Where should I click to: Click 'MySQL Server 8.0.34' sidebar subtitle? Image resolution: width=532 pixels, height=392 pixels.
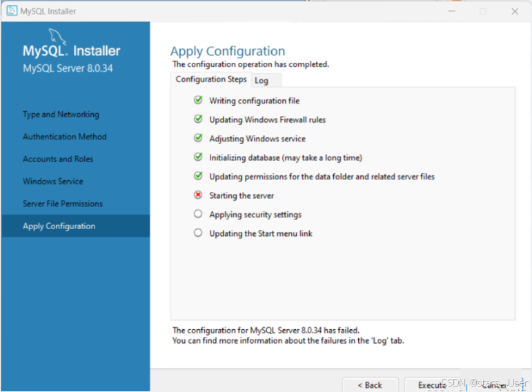click(x=68, y=68)
